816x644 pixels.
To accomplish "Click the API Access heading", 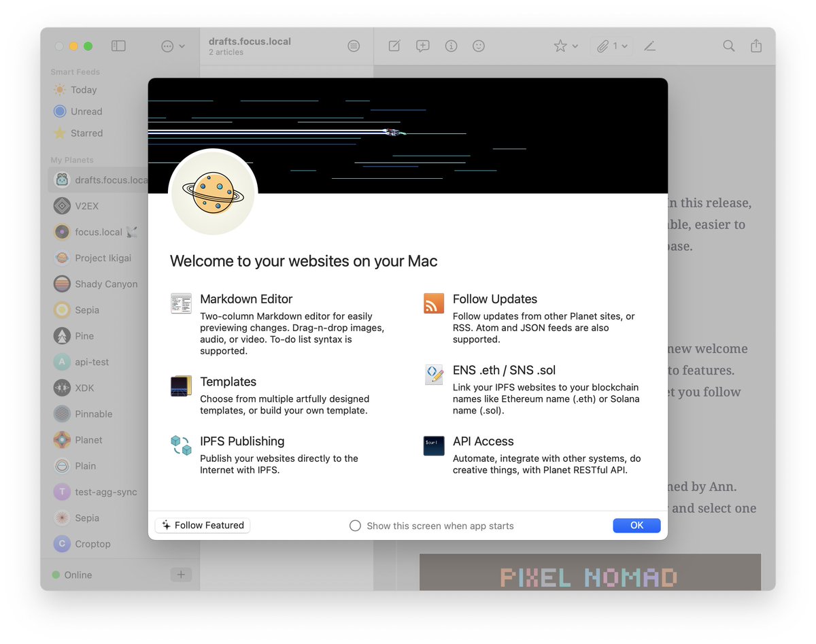I will tap(483, 441).
